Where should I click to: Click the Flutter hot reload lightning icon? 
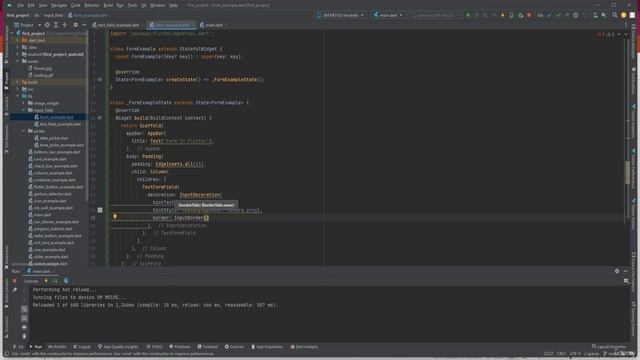(502, 15)
